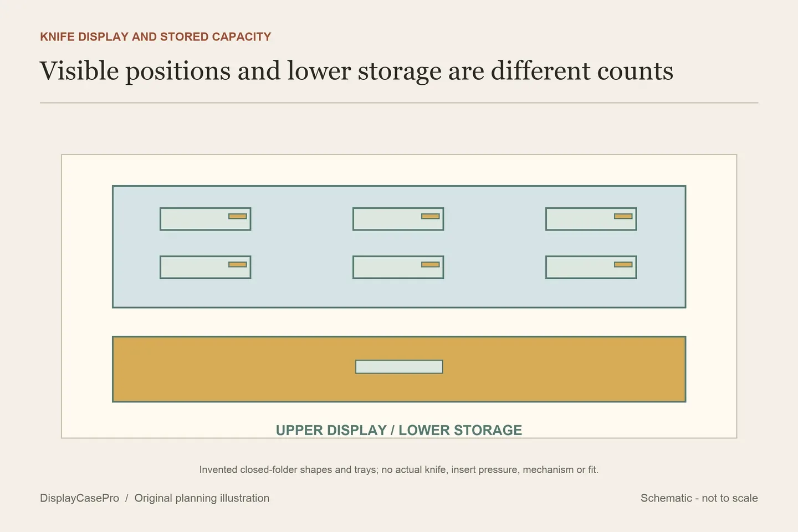
Task: Select the bottom-right knife shape in upper display
Action: coord(591,267)
